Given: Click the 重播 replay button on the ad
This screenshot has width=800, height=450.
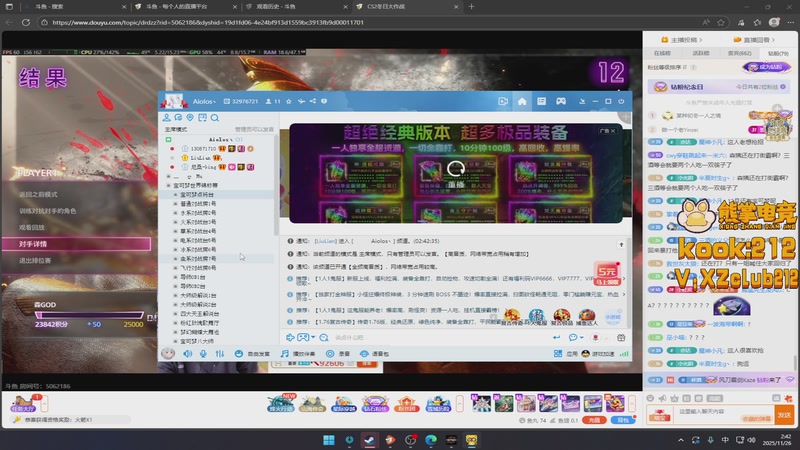Looking at the screenshot, I should pyautogui.click(x=456, y=174).
